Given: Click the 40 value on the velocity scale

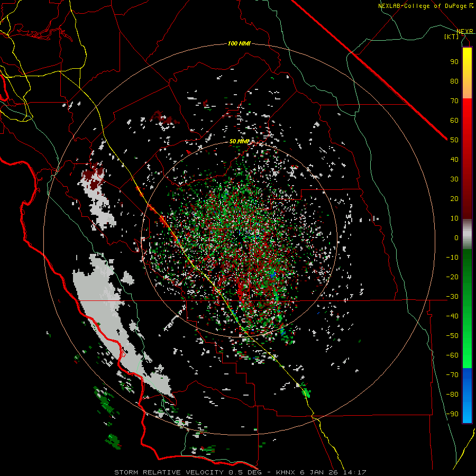Looking at the screenshot, I should tap(454, 160).
